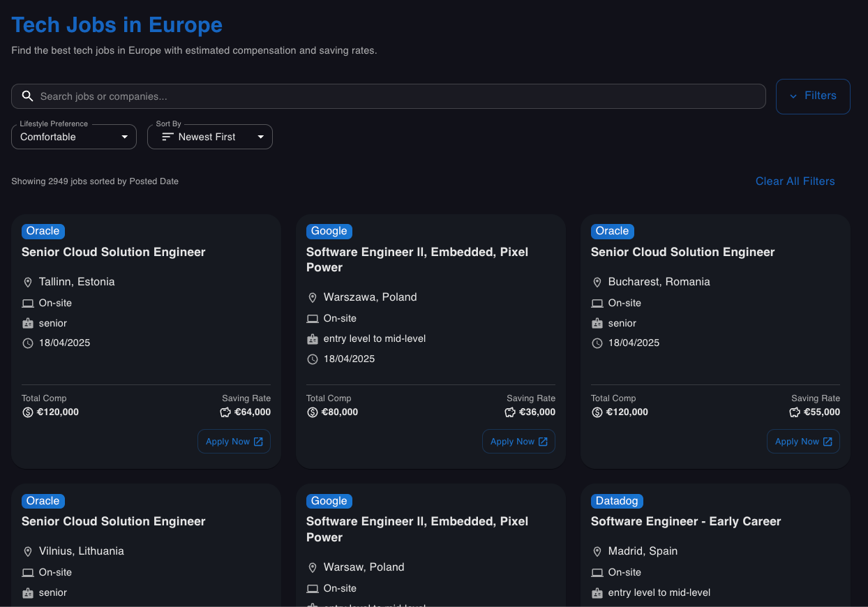
Task: Click Google tag on Warsaw job card
Action: point(329,501)
